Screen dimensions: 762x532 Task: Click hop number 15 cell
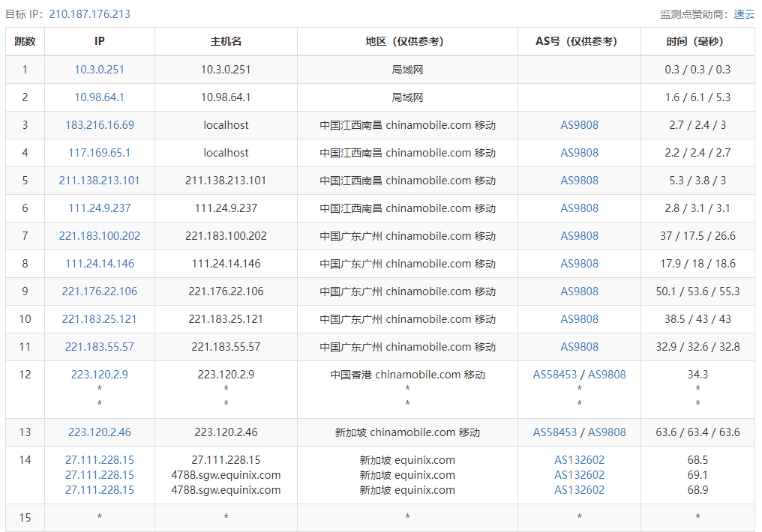25,518
